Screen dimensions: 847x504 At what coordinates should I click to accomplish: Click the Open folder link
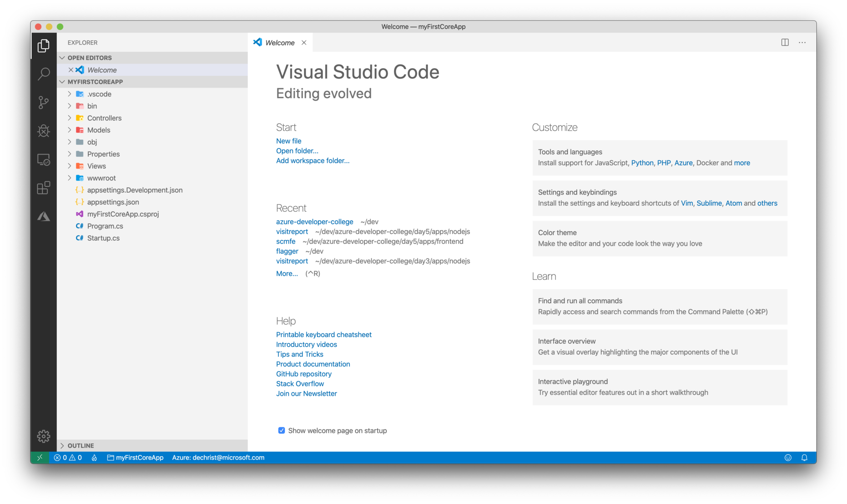297,151
